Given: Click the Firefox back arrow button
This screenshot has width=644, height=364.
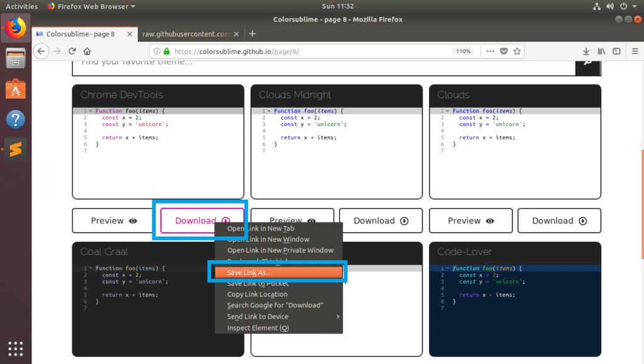Looking at the screenshot, I should click(x=40, y=51).
